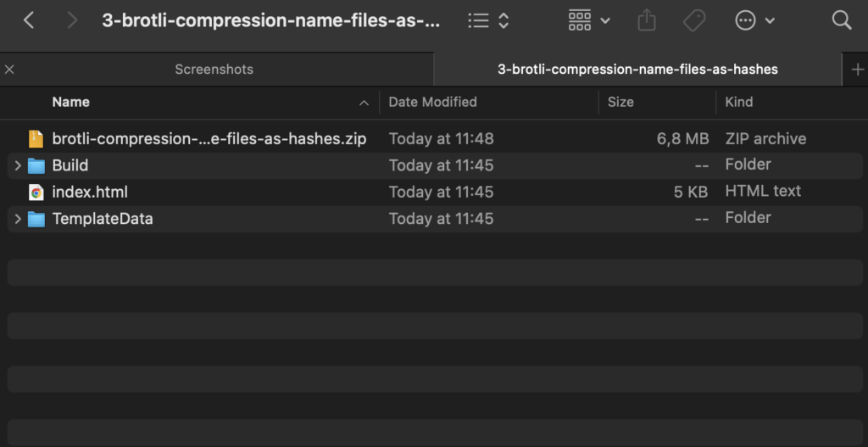Click the Share toolbar icon
The height and width of the screenshot is (447, 868).
[x=647, y=20]
